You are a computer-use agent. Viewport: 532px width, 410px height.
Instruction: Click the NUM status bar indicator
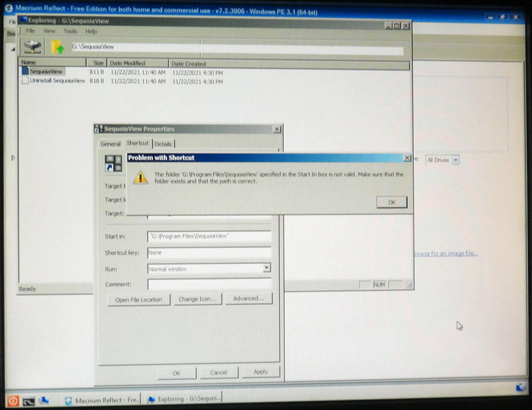(379, 285)
